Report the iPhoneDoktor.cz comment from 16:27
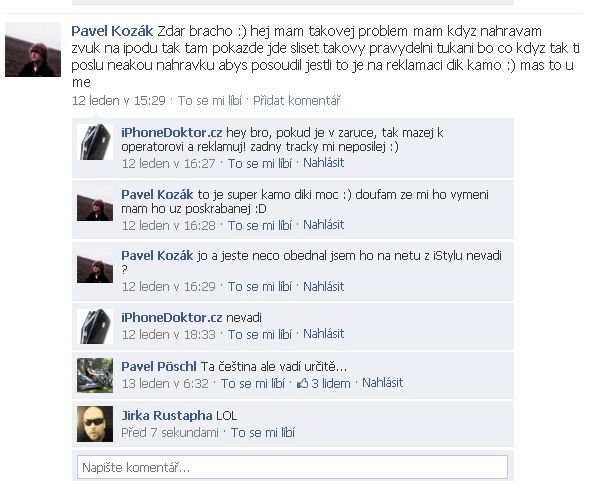594x481 pixels. click(x=324, y=163)
